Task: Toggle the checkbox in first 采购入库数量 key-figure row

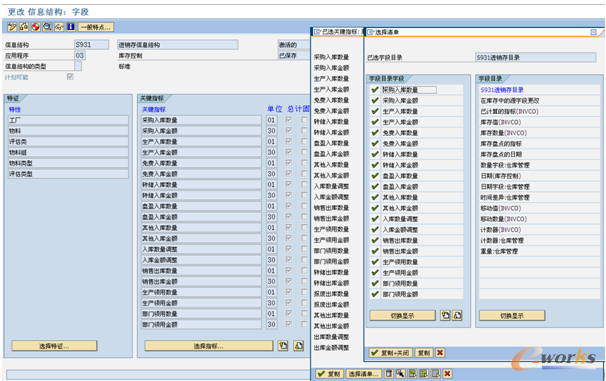Action: tap(289, 120)
